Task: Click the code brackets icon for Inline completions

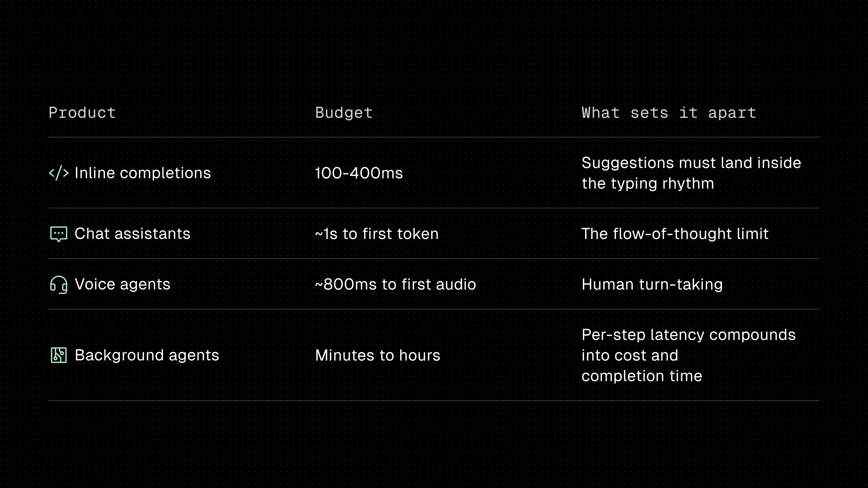Action: 59,173
